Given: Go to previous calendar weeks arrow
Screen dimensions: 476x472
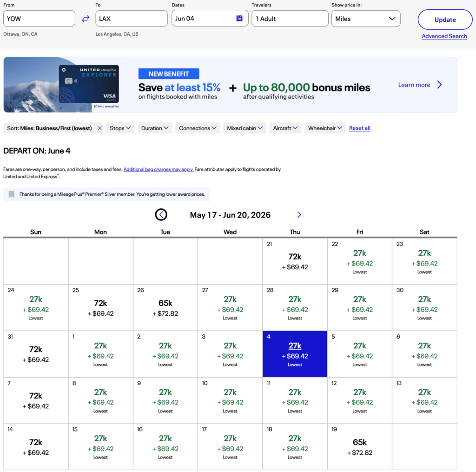Looking at the screenshot, I should point(161,215).
